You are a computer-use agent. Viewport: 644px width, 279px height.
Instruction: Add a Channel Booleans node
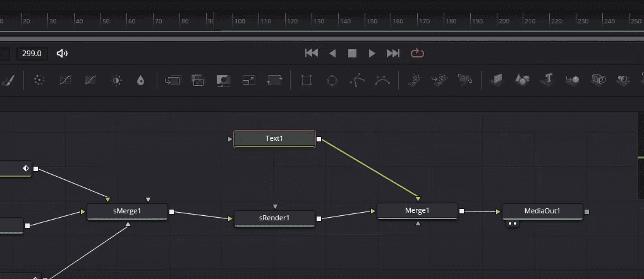[198, 80]
